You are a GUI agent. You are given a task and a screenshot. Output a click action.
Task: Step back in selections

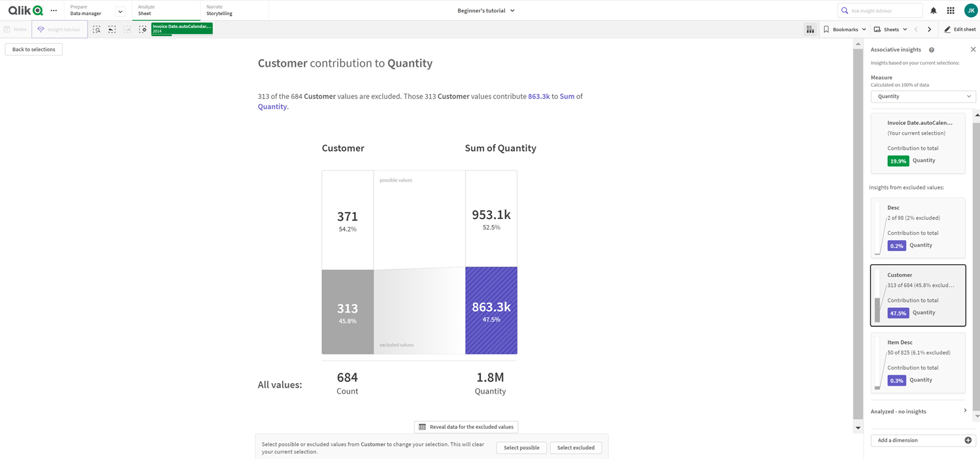[x=112, y=29]
